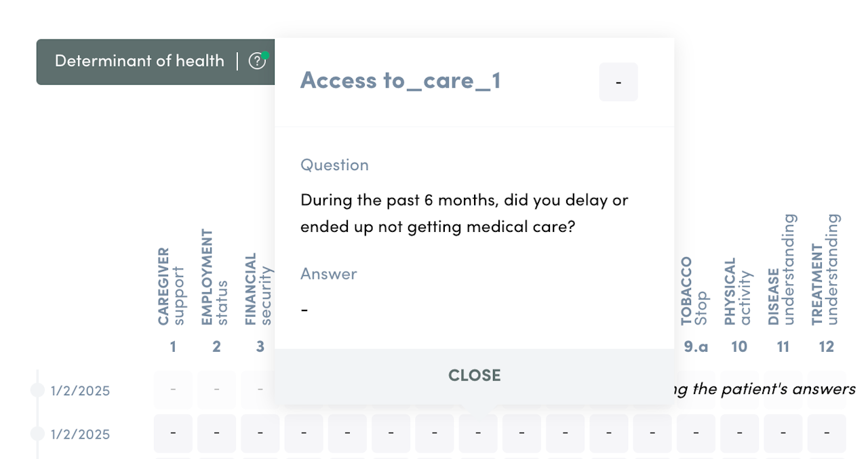868x459 pixels.
Task: Click the dash score badge beside Access to_care_1
Action: (x=618, y=82)
